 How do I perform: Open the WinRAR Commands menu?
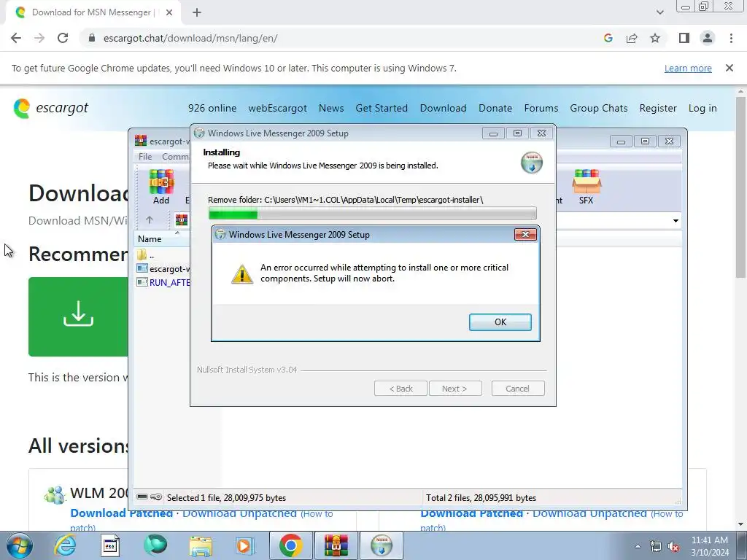coord(175,156)
